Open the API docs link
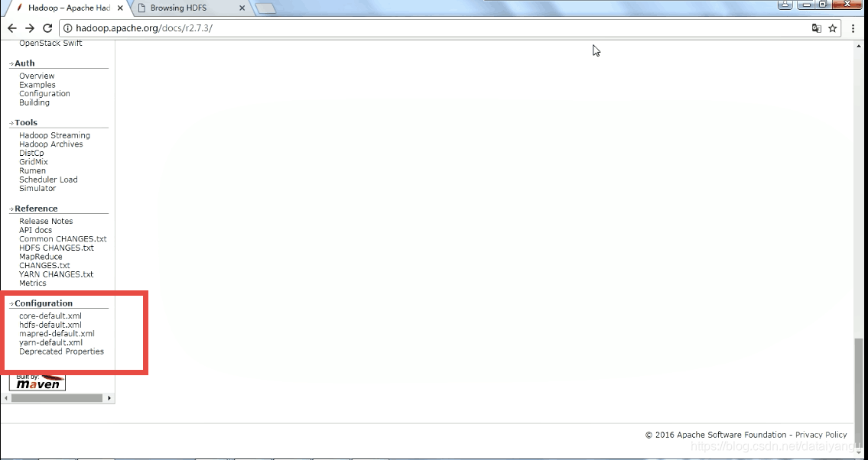Viewport: 868px width, 460px height. [x=35, y=230]
